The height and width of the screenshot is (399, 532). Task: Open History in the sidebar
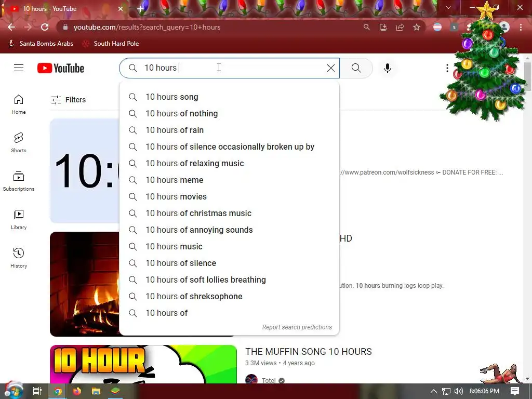19,258
